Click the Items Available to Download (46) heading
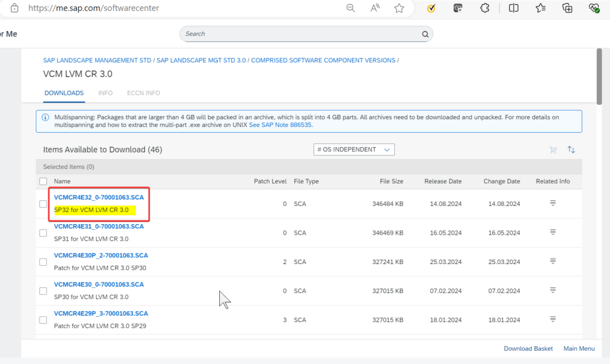610x364 pixels. click(x=102, y=150)
